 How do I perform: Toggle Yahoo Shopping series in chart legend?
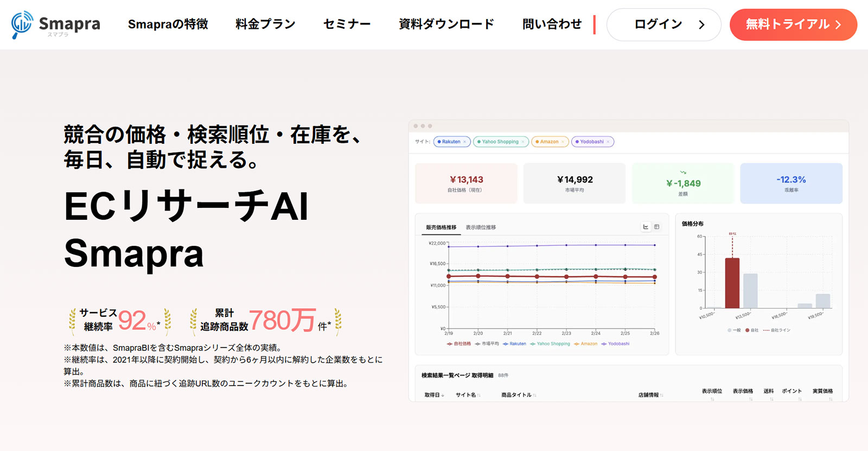(x=550, y=344)
